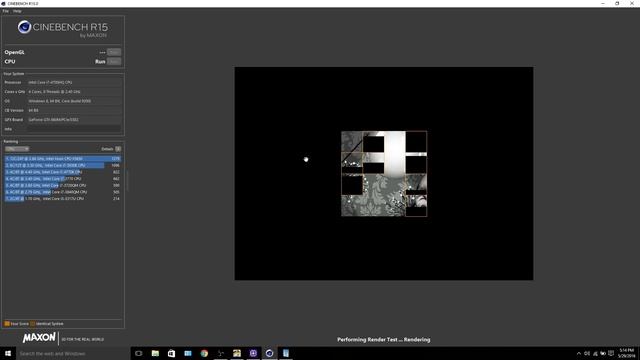Click the rendering preview image
The image size is (640, 360).
pyautogui.click(x=384, y=173)
